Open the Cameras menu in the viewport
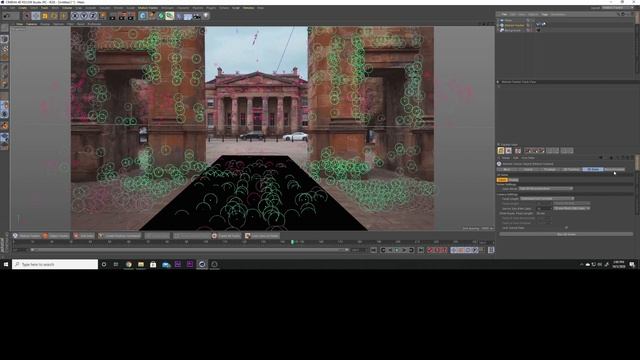Screen dimensions: 640x360 [x=31, y=24]
